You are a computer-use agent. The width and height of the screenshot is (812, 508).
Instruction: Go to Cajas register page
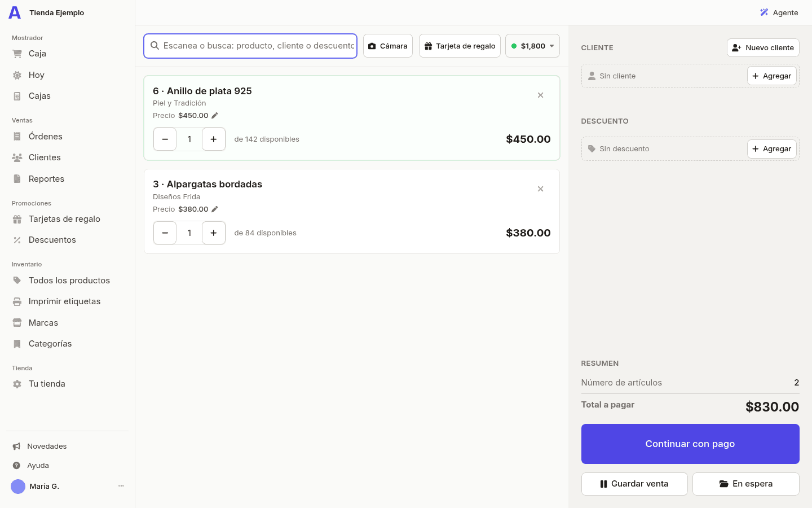tap(39, 96)
